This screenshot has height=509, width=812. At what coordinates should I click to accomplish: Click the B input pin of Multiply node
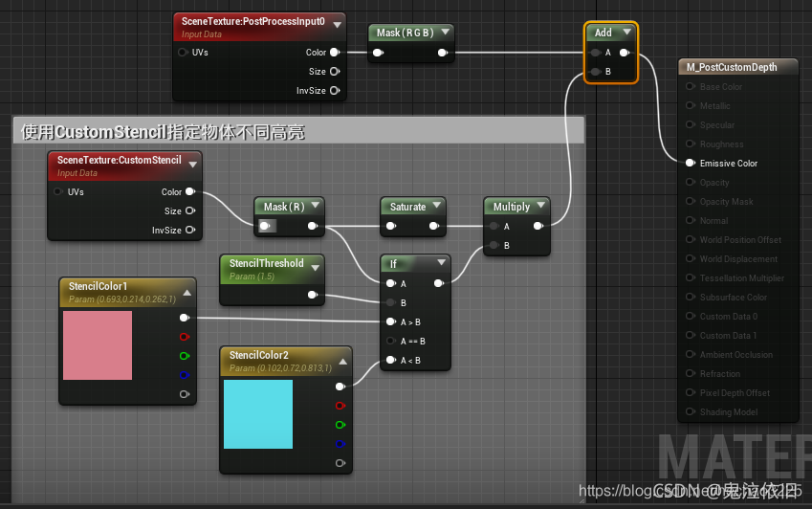click(494, 245)
